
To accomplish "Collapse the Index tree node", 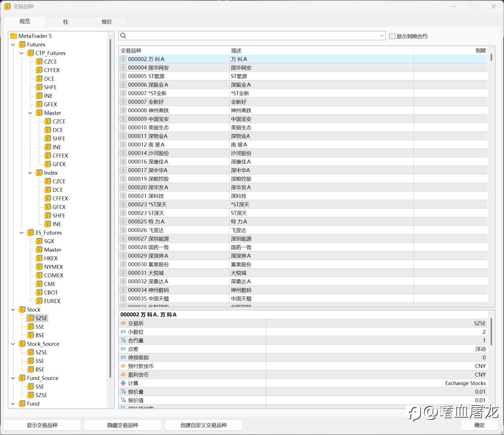I will pos(30,173).
